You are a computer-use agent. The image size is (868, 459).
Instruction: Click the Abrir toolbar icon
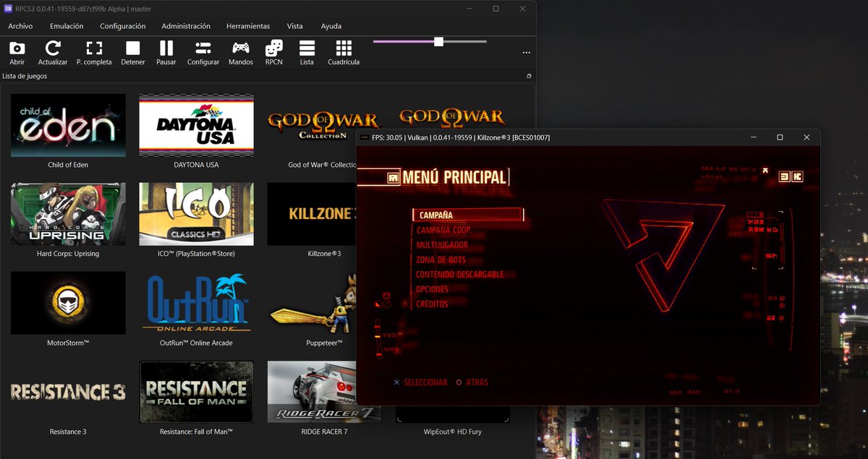[x=17, y=48]
